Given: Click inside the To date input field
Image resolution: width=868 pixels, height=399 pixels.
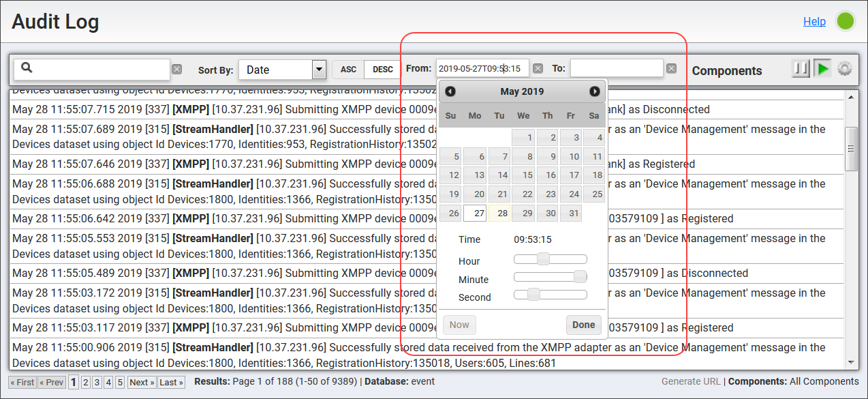Looking at the screenshot, I should pos(617,69).
